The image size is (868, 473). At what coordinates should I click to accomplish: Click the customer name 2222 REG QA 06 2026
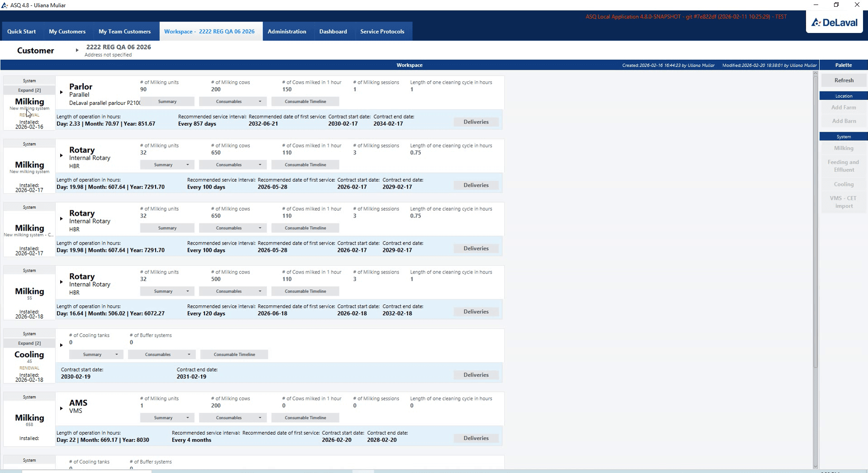119,47
